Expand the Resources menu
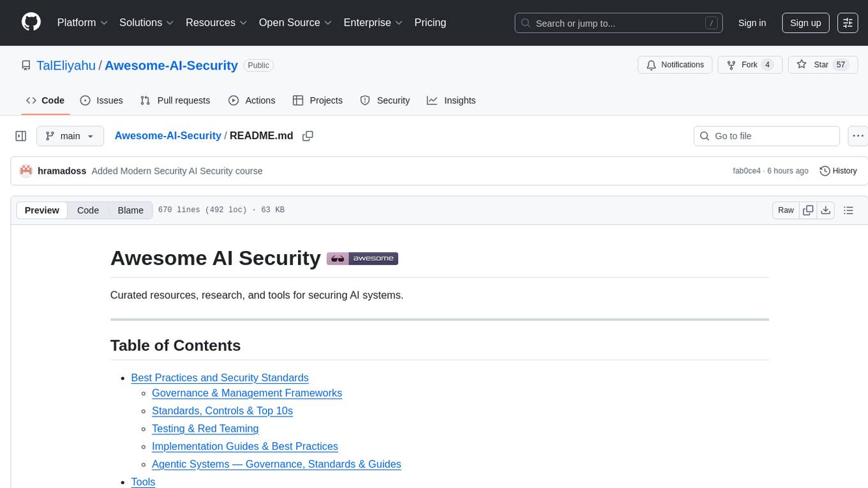Image resolution: width=868 pixels, height=488 pixels. 216,22
